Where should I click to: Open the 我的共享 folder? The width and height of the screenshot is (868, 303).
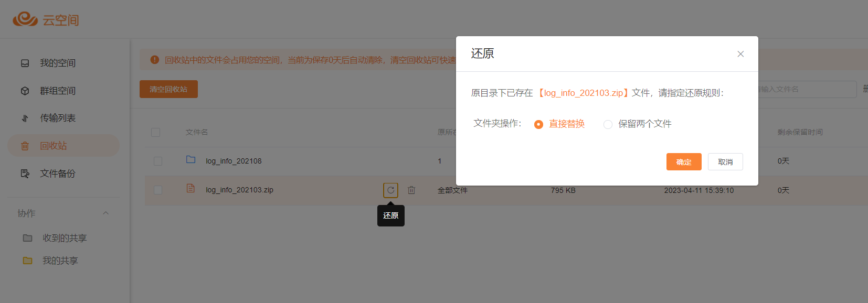coord(51,261)
